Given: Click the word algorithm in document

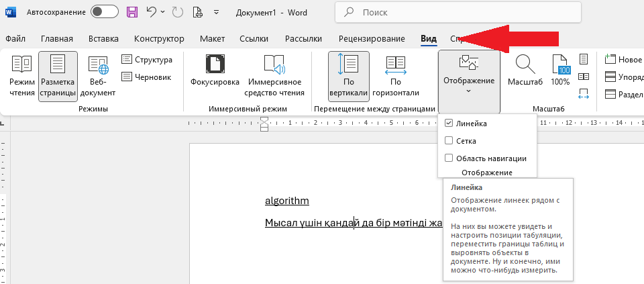Looking at the screenshot, I should pyautogui.click(x=286, y=201).
